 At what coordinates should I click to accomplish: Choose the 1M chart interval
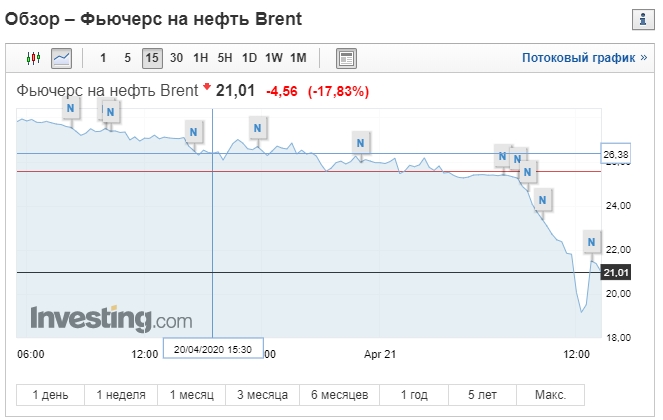coord(298,58)
